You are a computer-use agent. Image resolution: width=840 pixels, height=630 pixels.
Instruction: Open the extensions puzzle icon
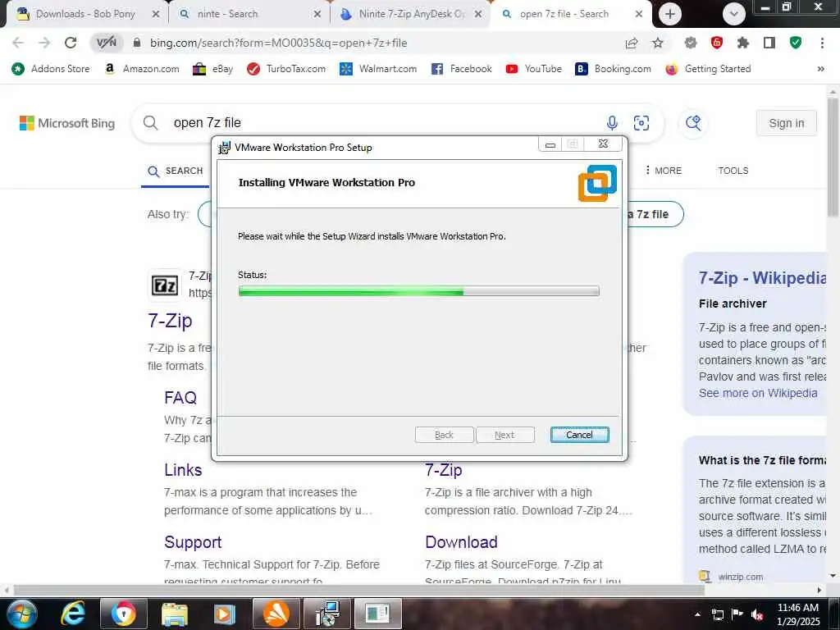(x=743, y=43)
